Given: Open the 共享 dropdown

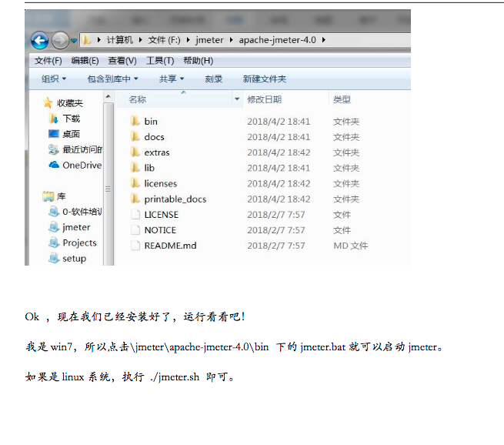Looking at the screenshot, I should pyautogui.click(x=172, y=79).
